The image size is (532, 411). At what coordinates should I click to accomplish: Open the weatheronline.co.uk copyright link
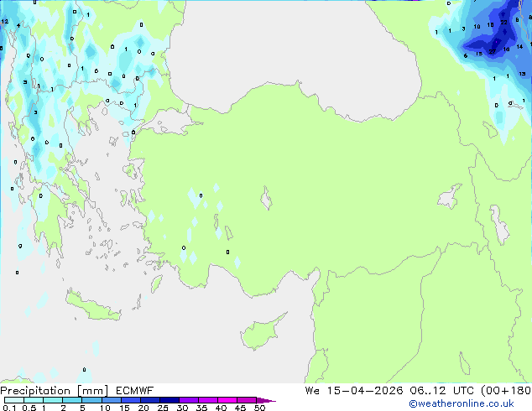pyautogui.click(x=461, y=403)
